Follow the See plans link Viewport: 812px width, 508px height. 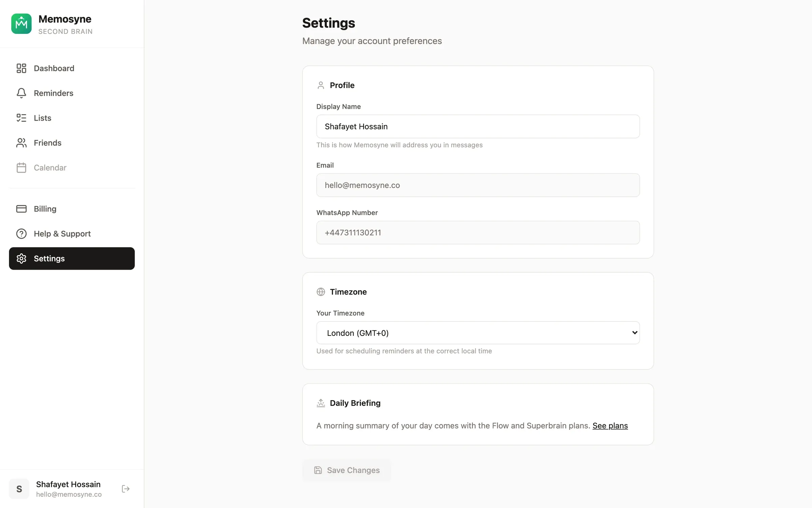tap(610, 426)
